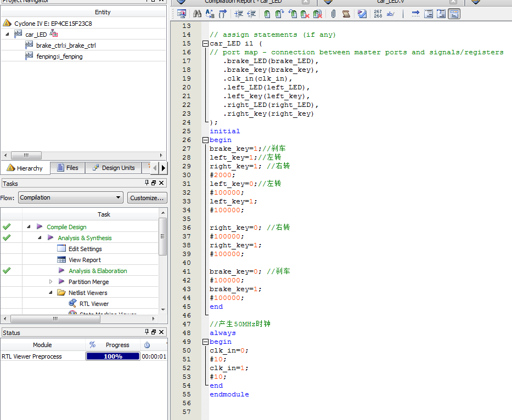Click the Project Navigator horizontal scrollbar thumb

click(x=26, y=155)
